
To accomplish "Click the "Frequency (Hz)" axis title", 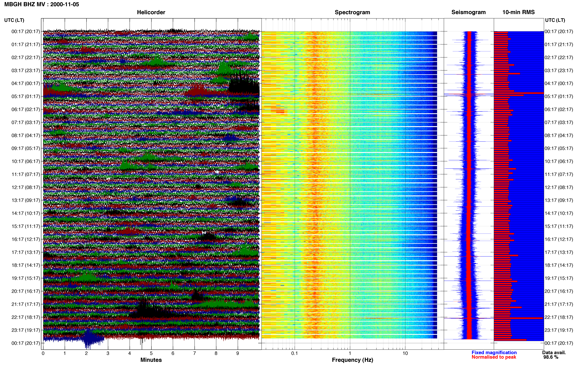I will pyautogui.click(x=352, y=360).
